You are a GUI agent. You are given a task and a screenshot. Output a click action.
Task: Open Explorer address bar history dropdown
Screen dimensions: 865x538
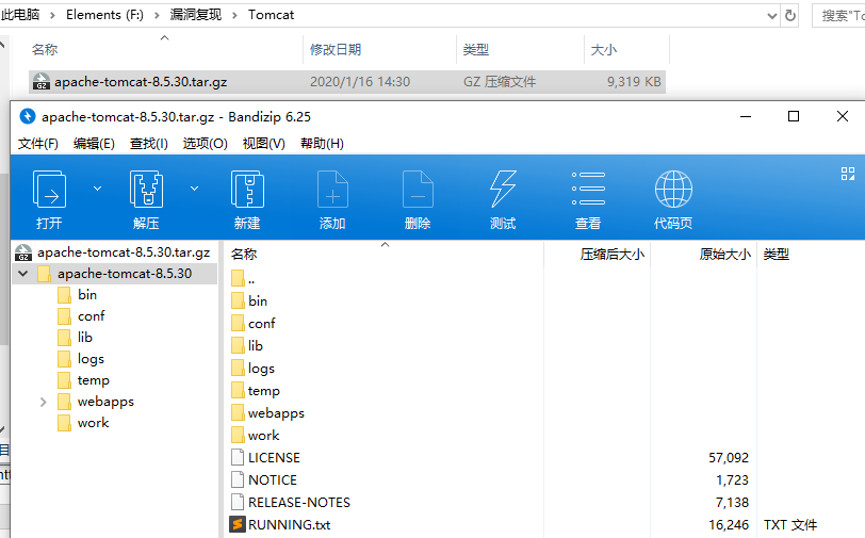pos(772,16)
